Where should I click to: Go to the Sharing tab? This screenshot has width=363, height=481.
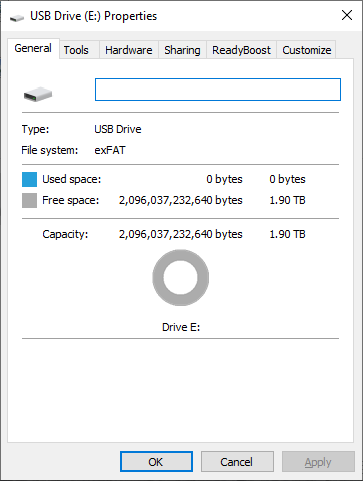click(x=182, y=50)
